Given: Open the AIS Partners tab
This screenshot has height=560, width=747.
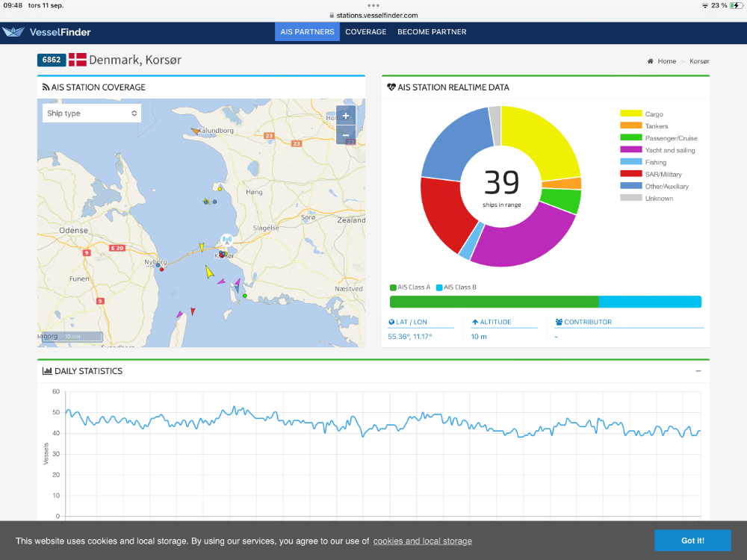Looking at the screenshot, I should pyautogui.click(x=307, y=32).
